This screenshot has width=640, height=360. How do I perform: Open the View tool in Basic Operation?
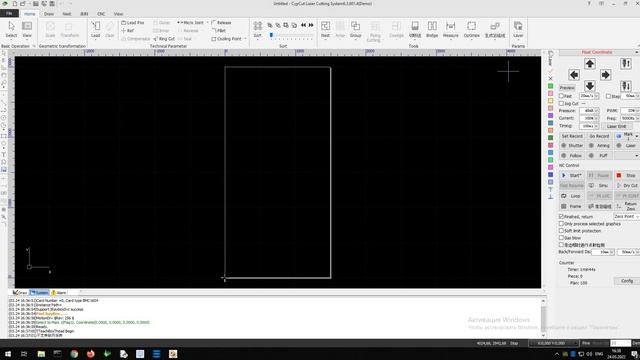[27, 29]
